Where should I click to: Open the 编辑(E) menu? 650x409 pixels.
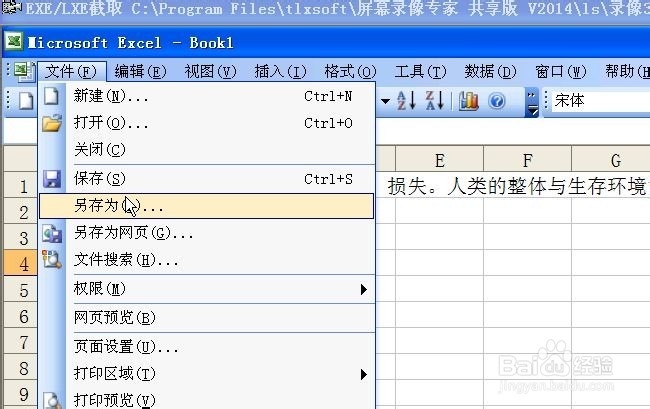coord(140,71)
